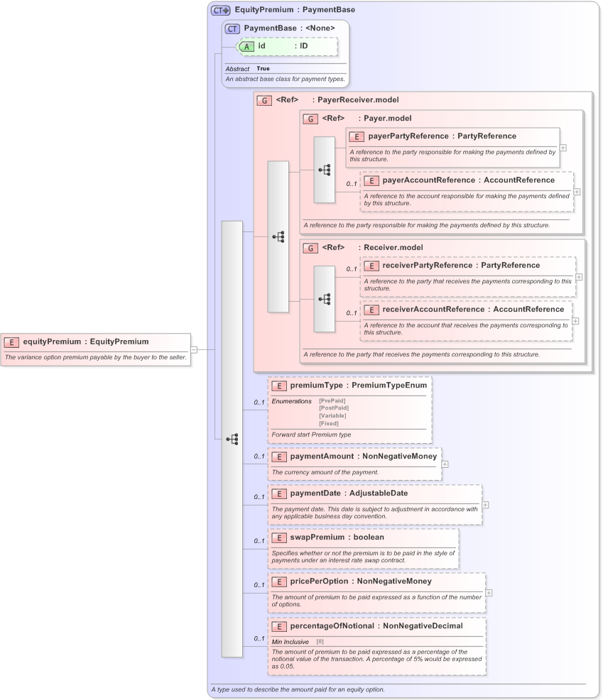The height and width of the screenshot is (700, 603).
Task: Expand pricePerOption with its plus box
Action: pyautogui.click(x=489, y=593)
